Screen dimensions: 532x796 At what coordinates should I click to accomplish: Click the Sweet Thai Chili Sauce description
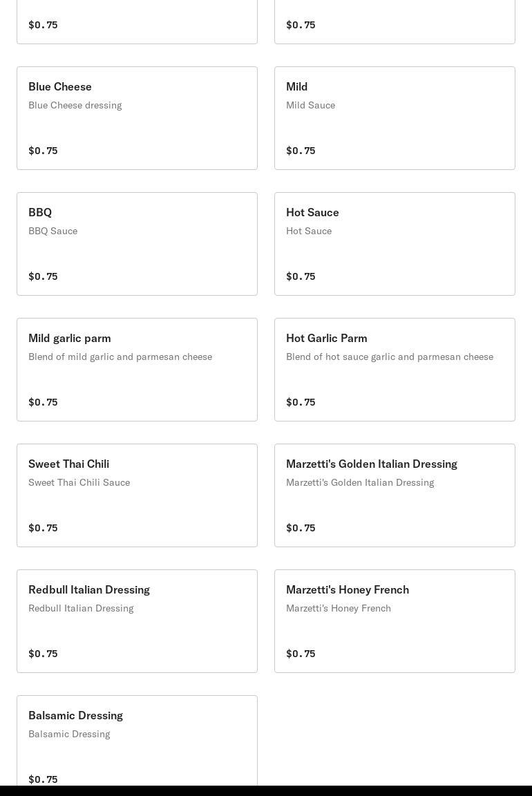coord(79,482)
